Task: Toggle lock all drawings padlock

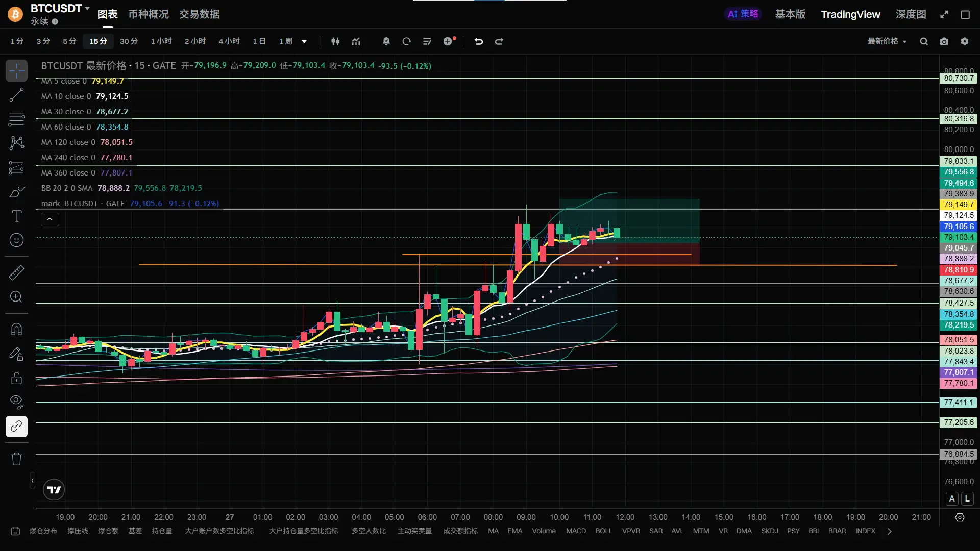Action: coord(16,378)
